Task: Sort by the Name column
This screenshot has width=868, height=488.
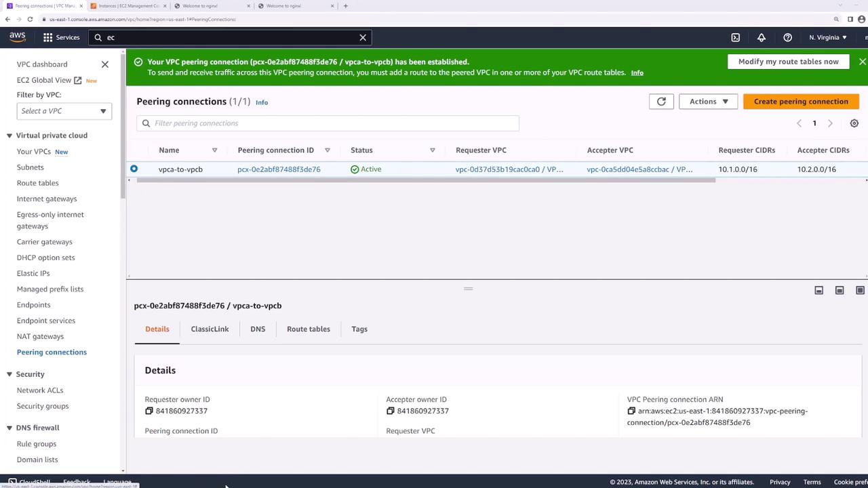Action: pyautogui.click(x=214, y=150)
